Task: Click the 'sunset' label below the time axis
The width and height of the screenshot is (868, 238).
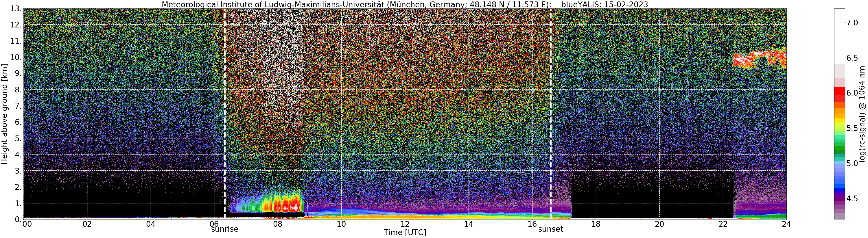Action: tap(551, 229)
